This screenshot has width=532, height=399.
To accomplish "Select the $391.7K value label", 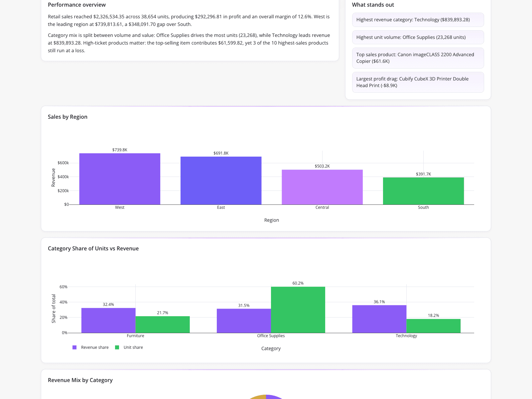I will (423, 174).
